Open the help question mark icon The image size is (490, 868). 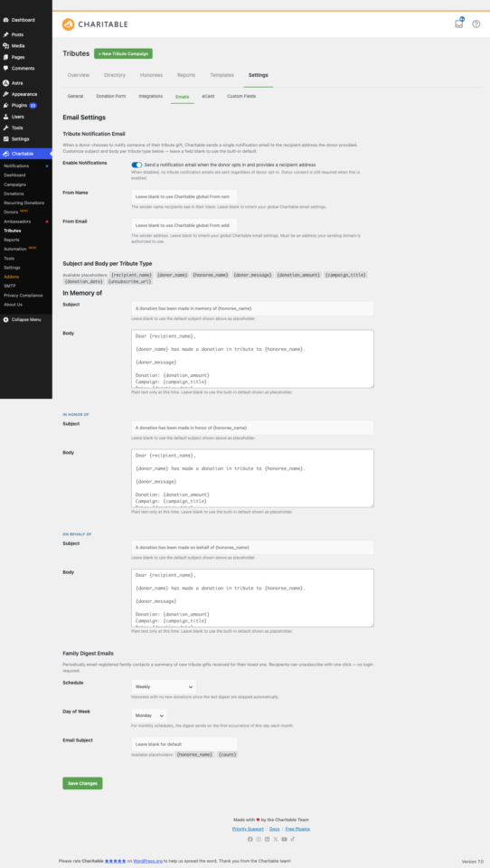476,24
